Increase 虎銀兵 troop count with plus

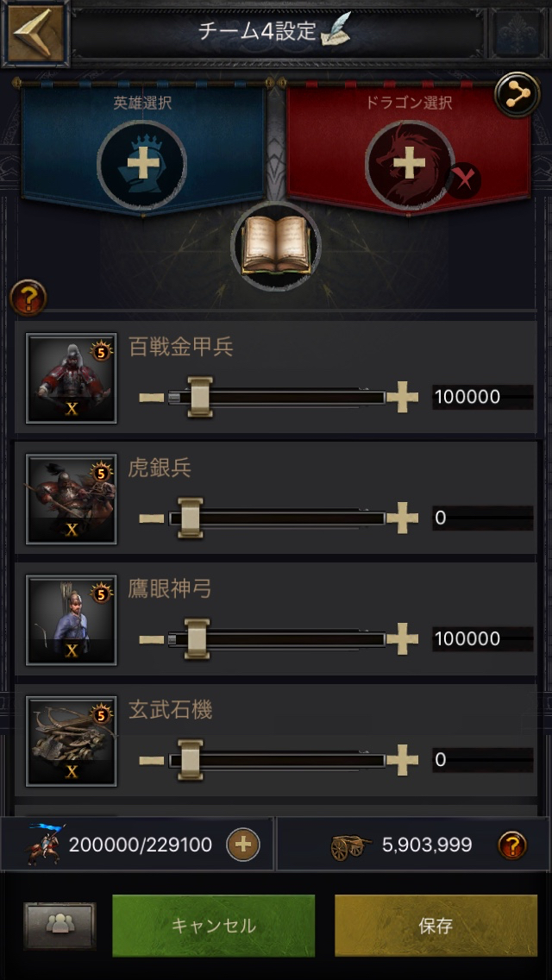[x=403, y=518]
